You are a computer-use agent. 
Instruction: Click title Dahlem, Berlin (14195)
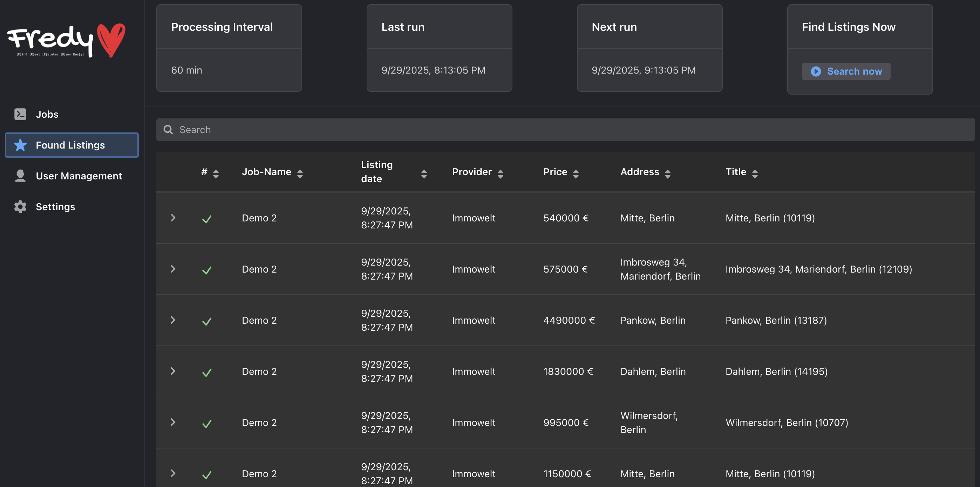(776, 371)
